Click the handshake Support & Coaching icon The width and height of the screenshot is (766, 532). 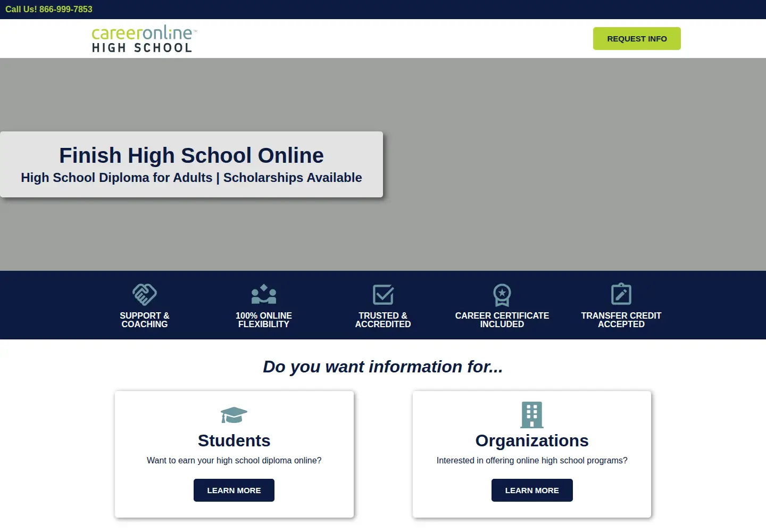145,294
